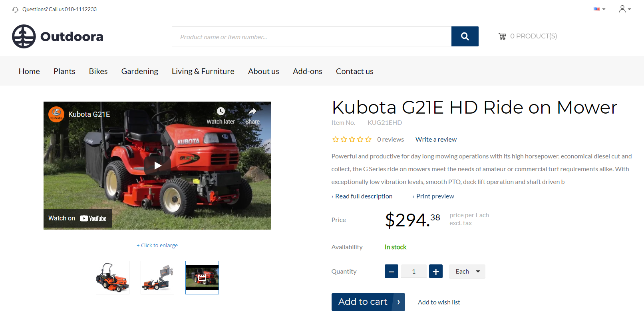Click item number KUG21EHD
644x314 pixels.
(x=385, y=123)
